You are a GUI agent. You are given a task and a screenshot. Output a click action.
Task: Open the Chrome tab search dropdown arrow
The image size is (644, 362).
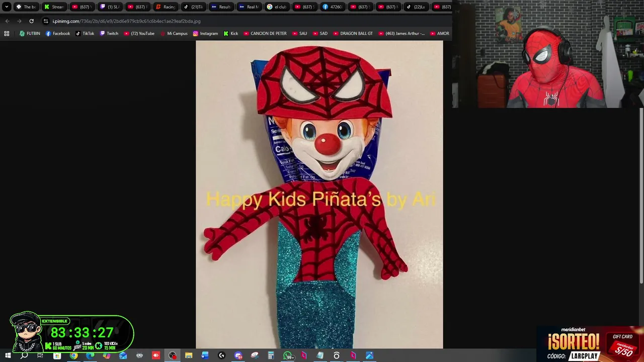(7, 7)
